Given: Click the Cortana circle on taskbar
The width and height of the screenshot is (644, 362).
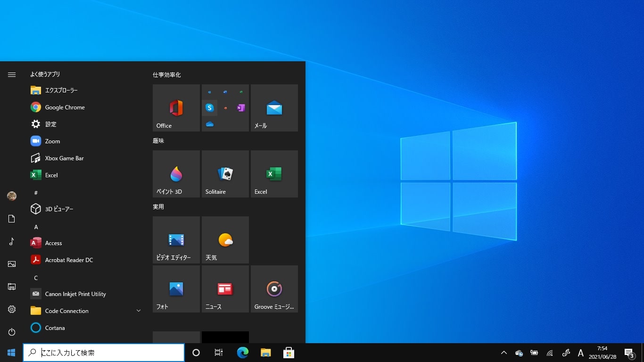Looking at the screenshot, I should pyautogui.click(x=196, y=353).
